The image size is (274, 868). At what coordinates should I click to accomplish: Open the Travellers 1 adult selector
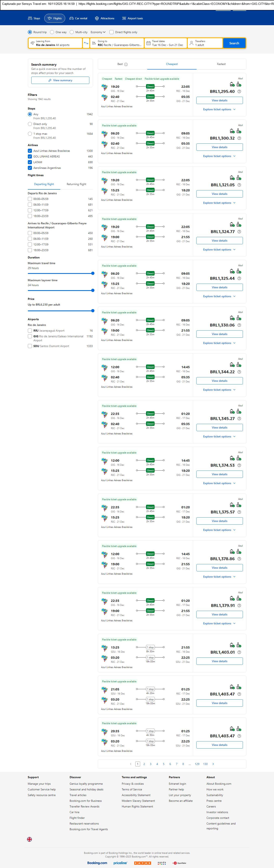click(205, 43)
